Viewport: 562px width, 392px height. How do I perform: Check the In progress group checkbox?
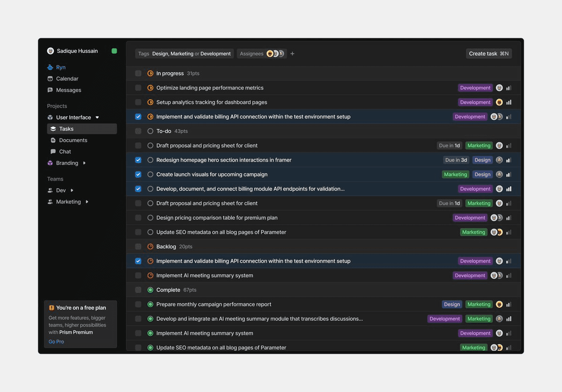(x=138, y=74)
